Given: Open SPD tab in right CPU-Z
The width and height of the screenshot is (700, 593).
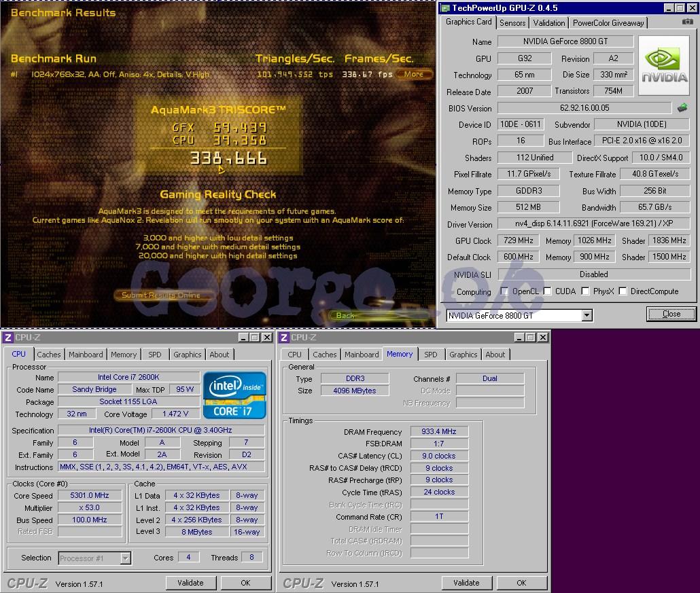Looking at the screenshot, I should point(431,355).
